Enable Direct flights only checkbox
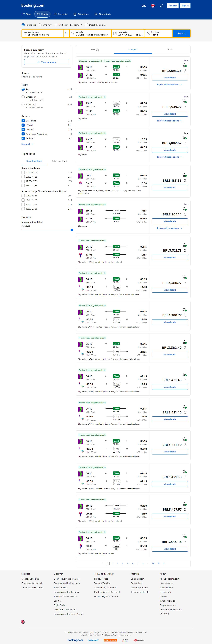 (86, 25)
